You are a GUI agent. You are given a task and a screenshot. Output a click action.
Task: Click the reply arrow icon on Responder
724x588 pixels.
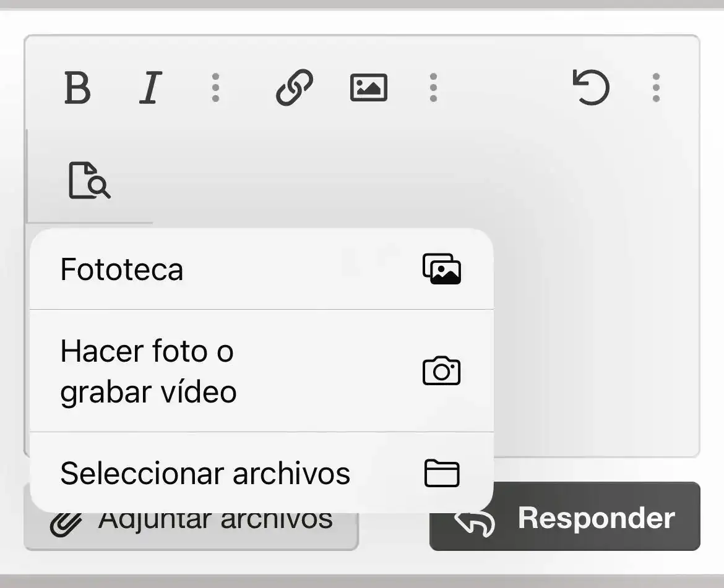(x=475, y=522)
